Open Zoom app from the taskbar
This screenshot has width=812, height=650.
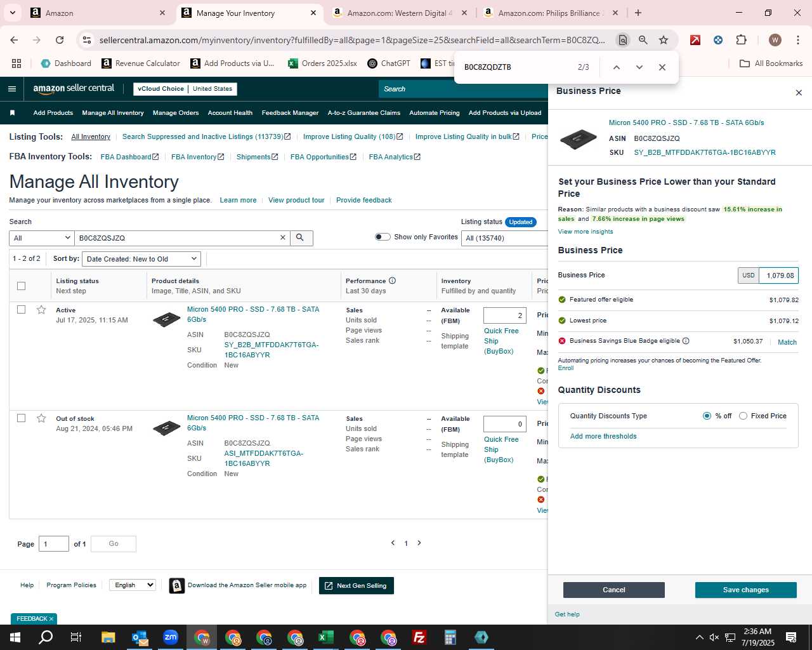click(x=171, y=637)
